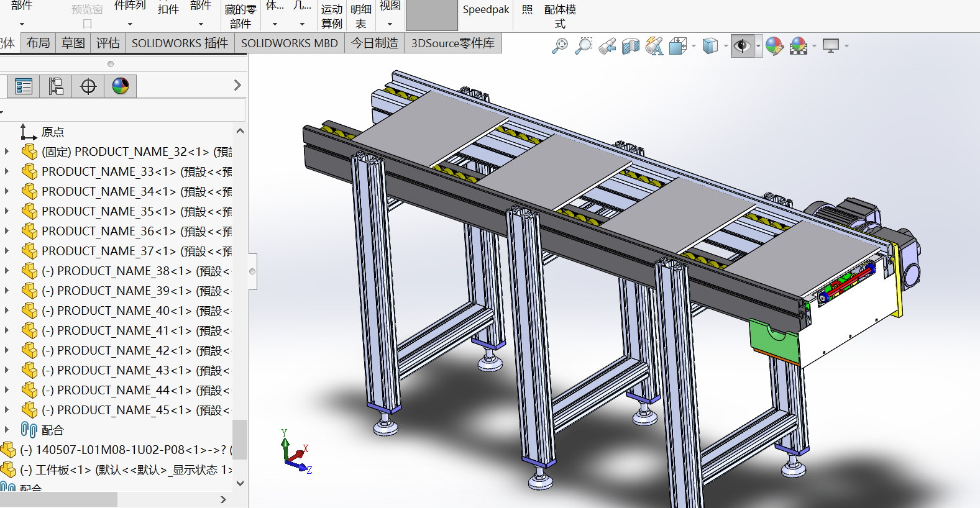This screenshot has width=980, height=508.
Task: Open the DisplayManager color sphere tab
Action: pos(121,86)
